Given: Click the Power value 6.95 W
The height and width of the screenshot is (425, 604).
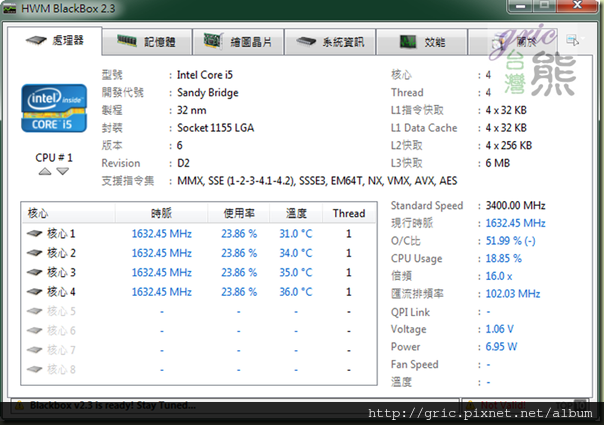Looking at the screenshot, I should [x=501, y=346].
